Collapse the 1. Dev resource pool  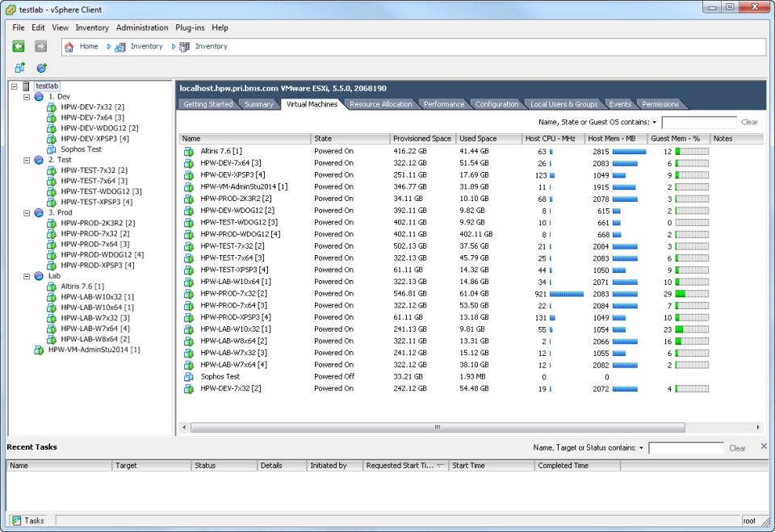[27, 97]
